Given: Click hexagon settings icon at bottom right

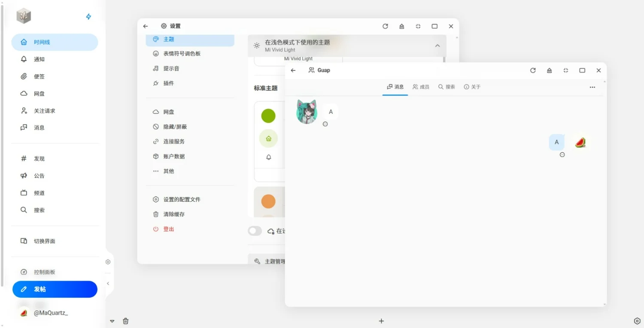Looking at the screenshot, I should tap(637, 321).
